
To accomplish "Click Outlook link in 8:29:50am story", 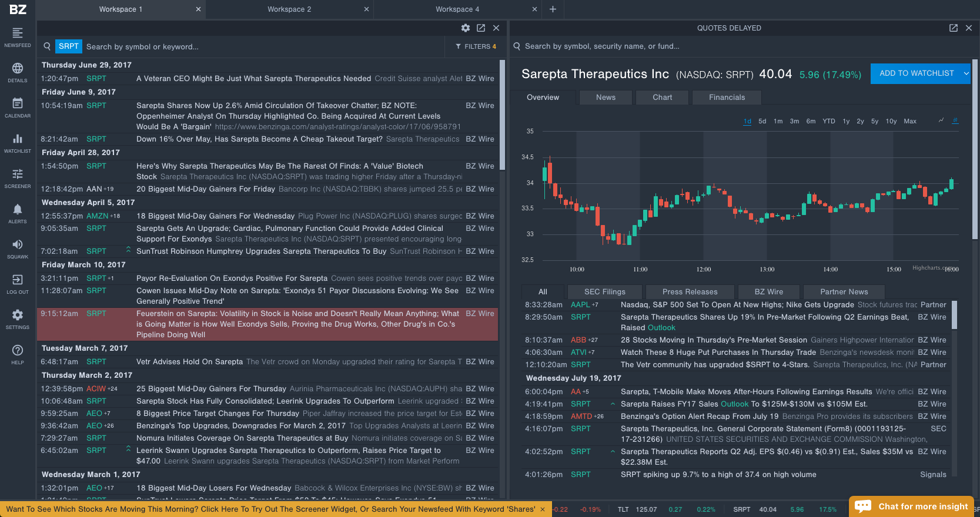I will tap(661, 328).
